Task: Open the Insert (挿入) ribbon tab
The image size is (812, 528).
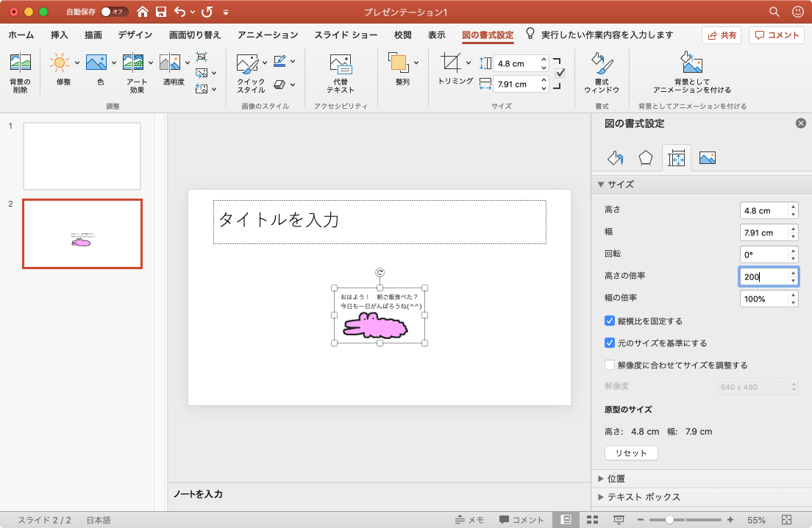Action: (x=59, y=35)
